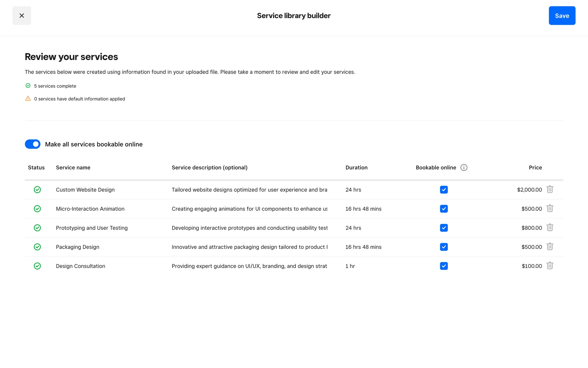Image resolution: width=588 pixels, height=368 pixels.
Task: Edit the Prototyping and User Testing name
Action: pyautogui.click(x=92, y=228)
